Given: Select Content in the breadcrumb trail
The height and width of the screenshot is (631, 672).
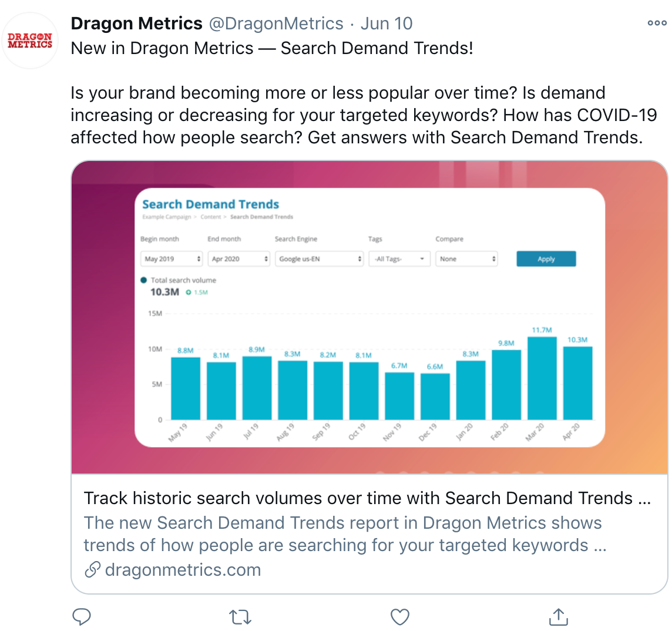Looking at the screenshot, I should coord(210,216).
